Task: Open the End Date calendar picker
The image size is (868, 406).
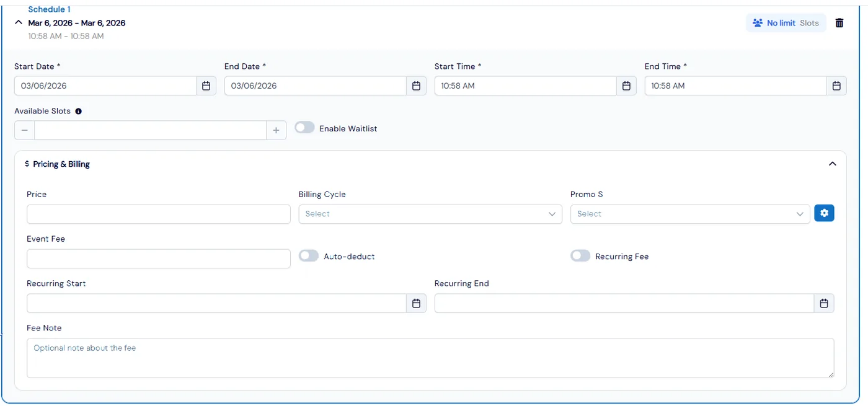Action: (x=417, y=86)
